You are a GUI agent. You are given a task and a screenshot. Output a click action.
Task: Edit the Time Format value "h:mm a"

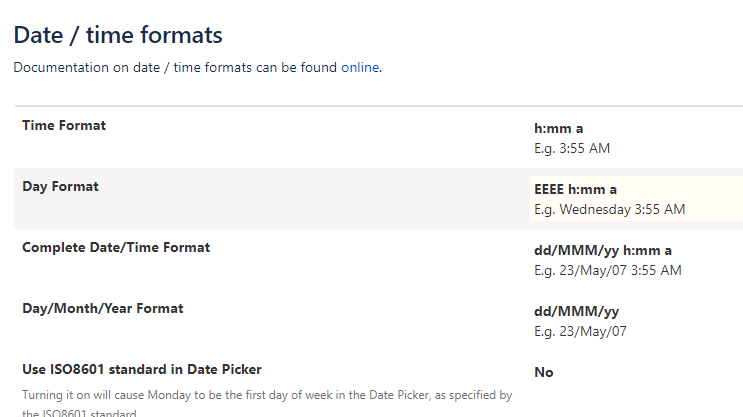pyautogui.click(x=558, y=130)
